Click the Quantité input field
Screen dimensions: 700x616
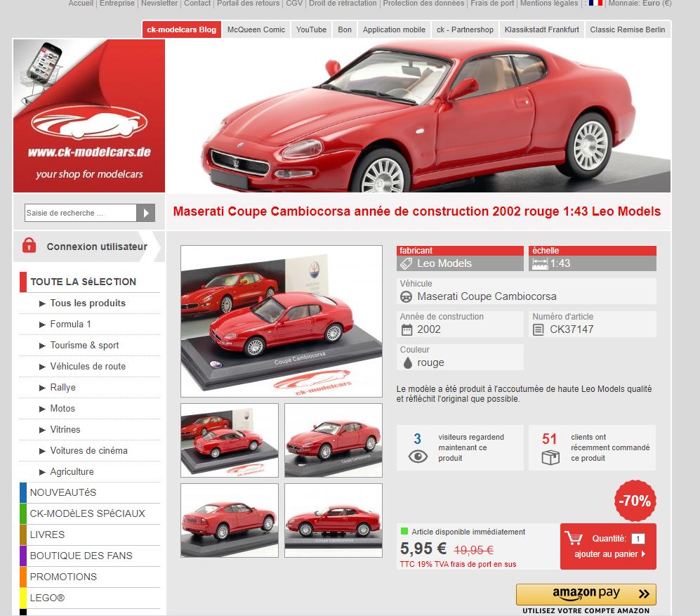pos(638,539)
